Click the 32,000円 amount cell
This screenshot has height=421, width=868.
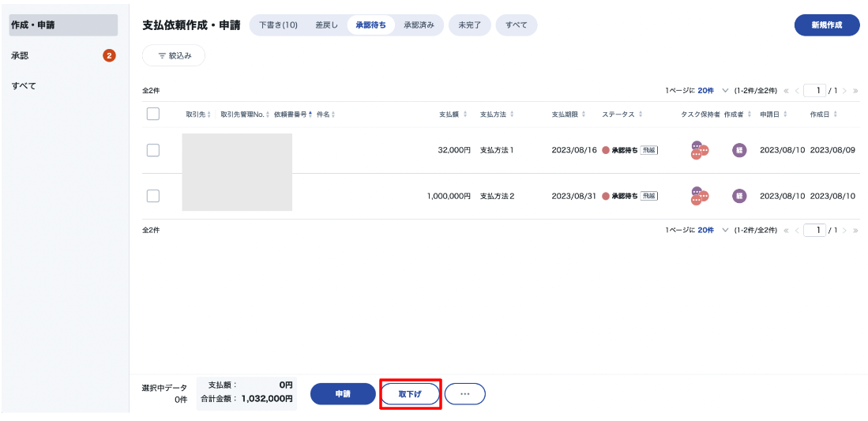[454, 150]
